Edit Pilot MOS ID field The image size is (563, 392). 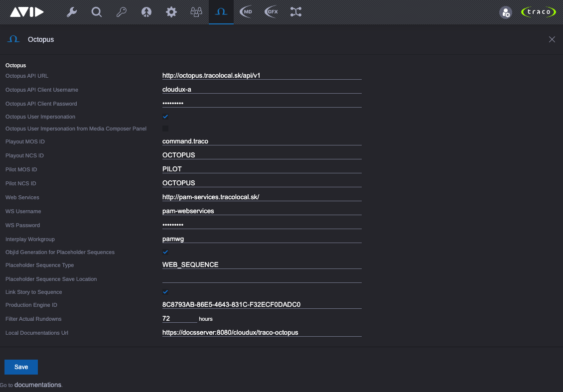tap(262, 169)
